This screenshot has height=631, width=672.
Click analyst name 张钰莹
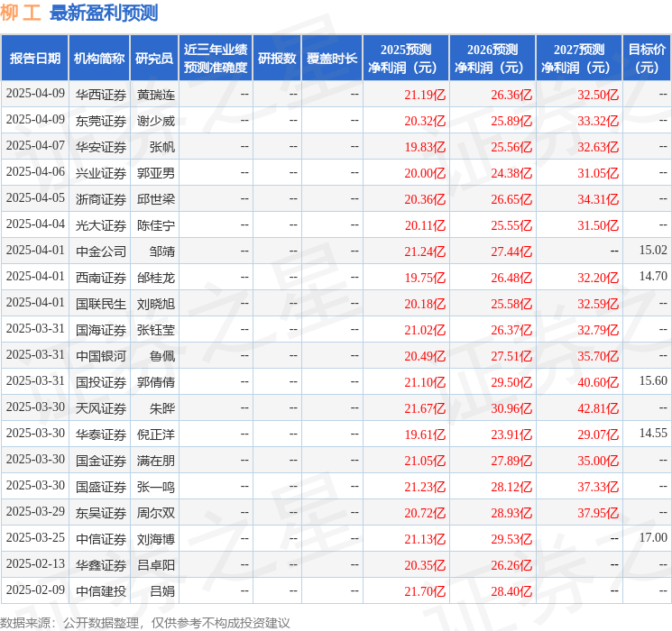tap(155, 330)
